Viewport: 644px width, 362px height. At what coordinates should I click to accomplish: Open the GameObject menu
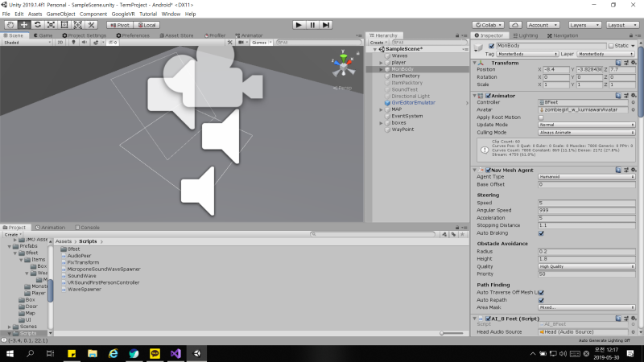click(61, 14)
